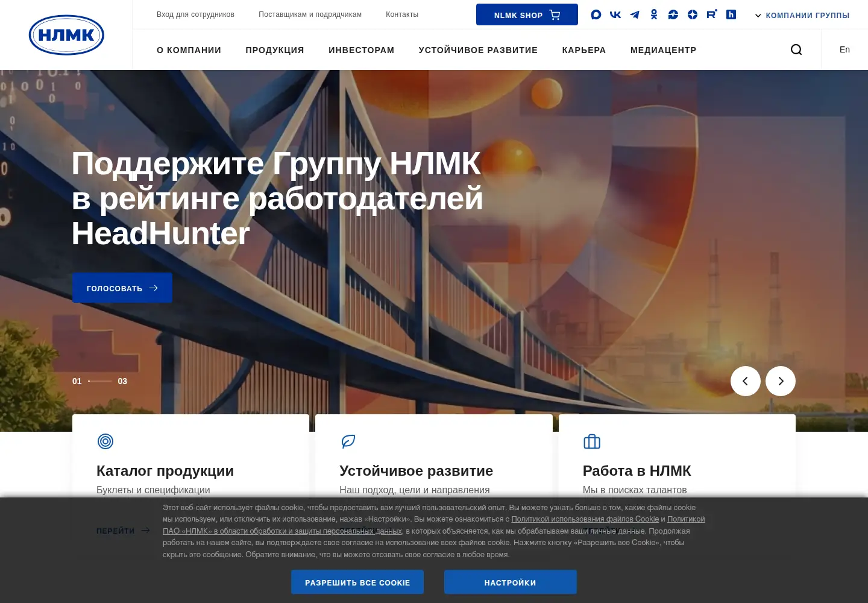Open the Каталог продукции card title
Image resolution: width=868 pixels, height=603 pixels.
click(x=165, y=470)
